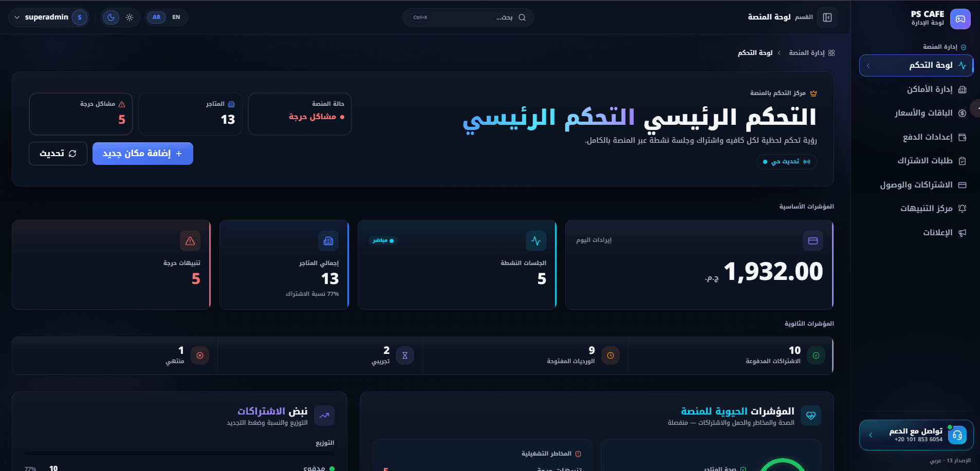Image resolution: width=980 pixels, height=471 pixels.
Task: Click إدارة المنصة breadcrumb link
Action: 807,53
